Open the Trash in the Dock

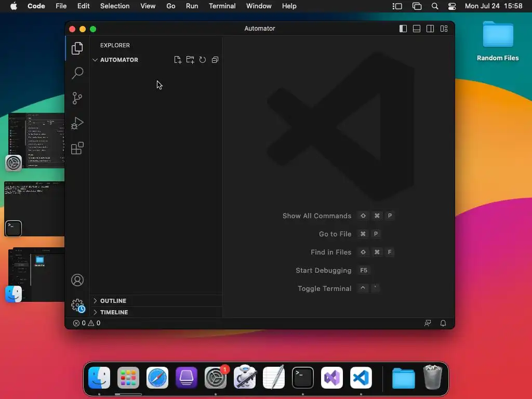point(433,377)
